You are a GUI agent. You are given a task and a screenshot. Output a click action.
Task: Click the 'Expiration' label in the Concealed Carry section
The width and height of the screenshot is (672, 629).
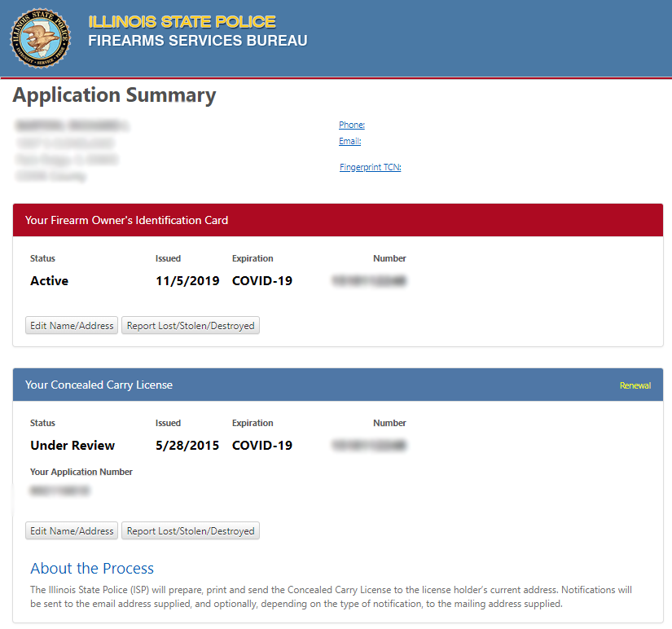pos(253,423)
